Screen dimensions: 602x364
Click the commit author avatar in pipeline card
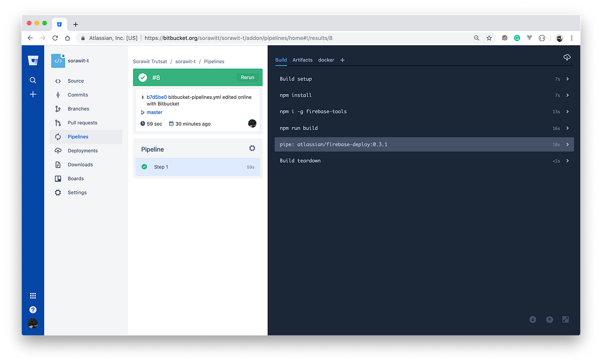tap(252, 123)
